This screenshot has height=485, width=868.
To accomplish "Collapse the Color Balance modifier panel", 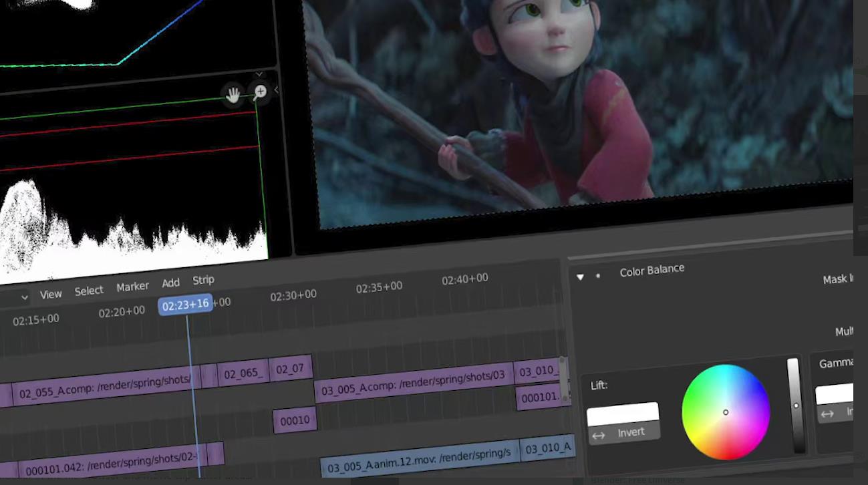I will 580,277.
